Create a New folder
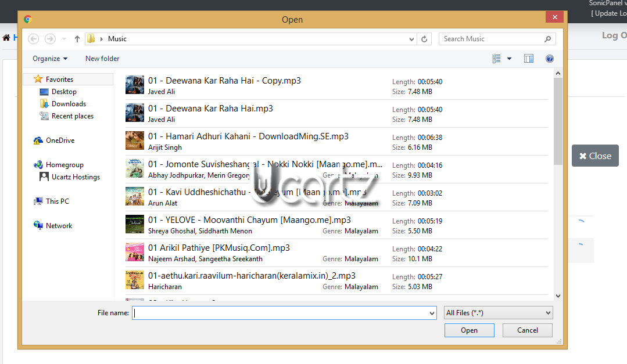Viewport: 627px width, 364px height. 102,58
